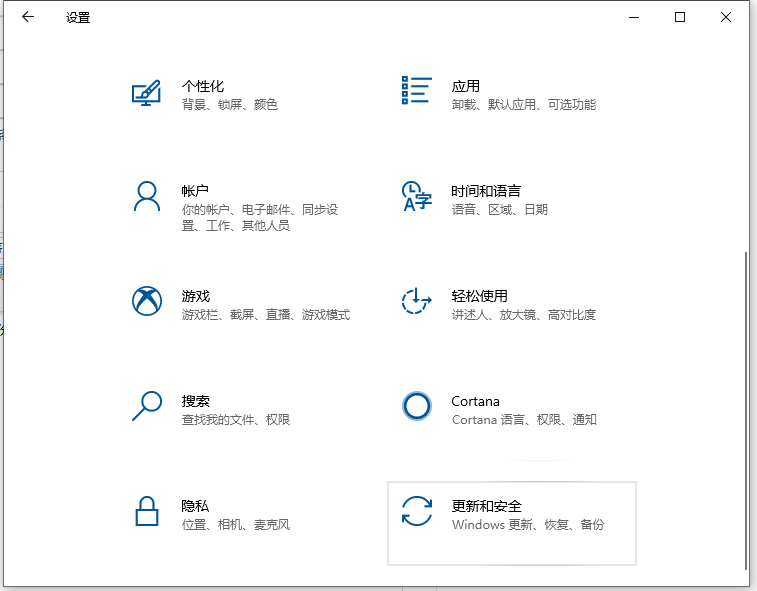Screen dimensions: 757x591
Task: Click the "查找我的文件、权限" description
Action: 235,420
